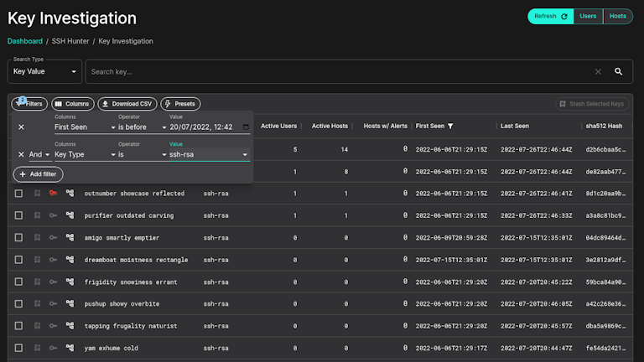
Task: Open the 'is' operator dropdown
Action: point(142,154)
